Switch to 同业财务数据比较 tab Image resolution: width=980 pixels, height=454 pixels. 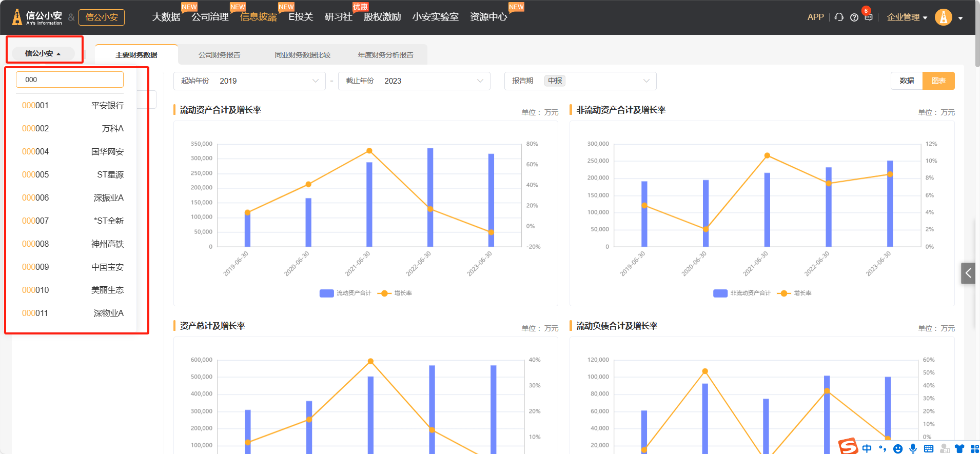pos(302,54)
